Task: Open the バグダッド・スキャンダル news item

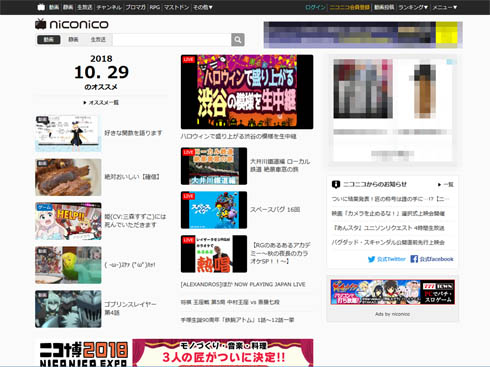Action: click(388, 242)
